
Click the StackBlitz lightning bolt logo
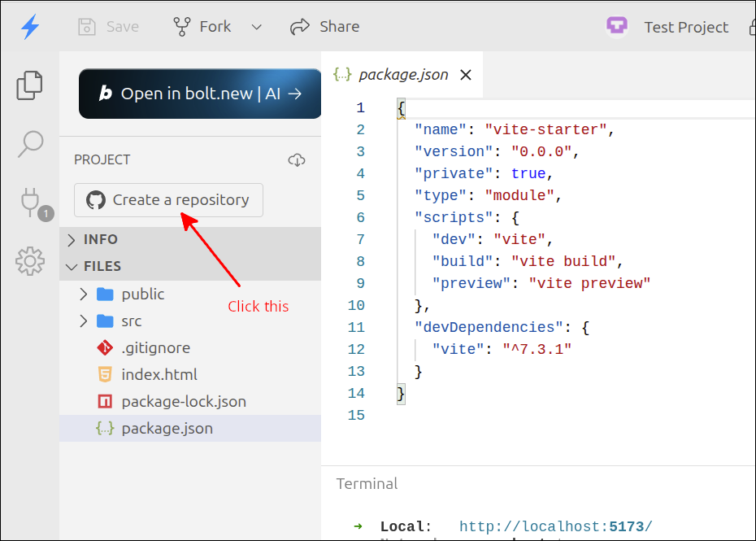tap(30, 27)
